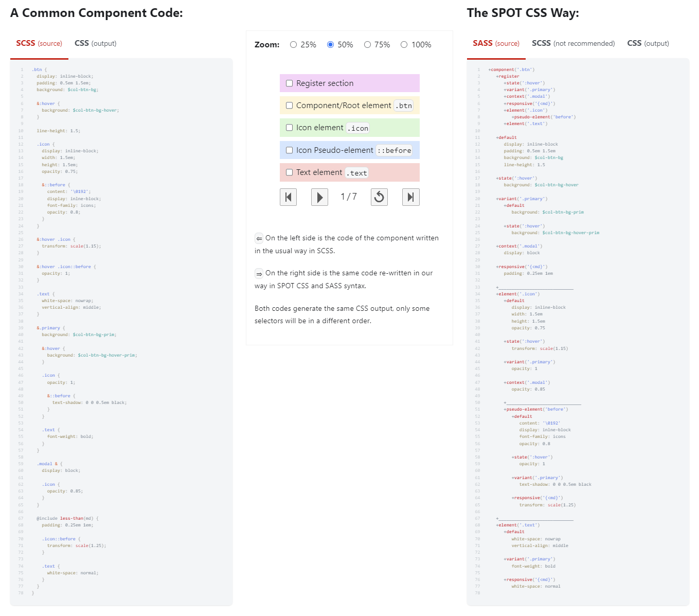Click the step counter "1 / 7"
The height and width of the screenshot is (616, 699).
(x=349, y=197)
